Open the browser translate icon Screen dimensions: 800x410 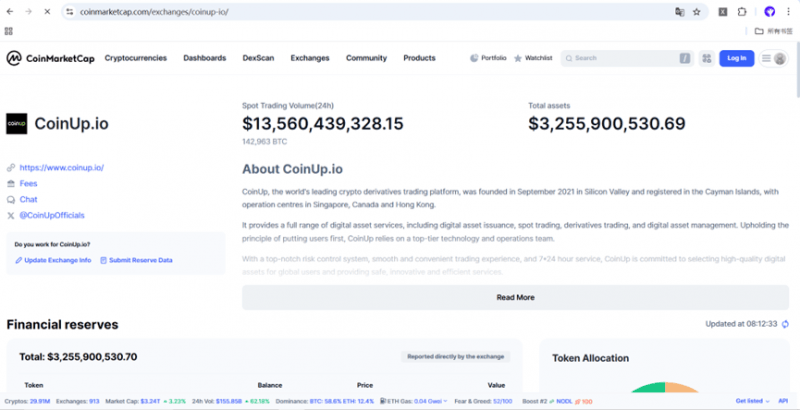pyautogui.click(x=680, y=11)
